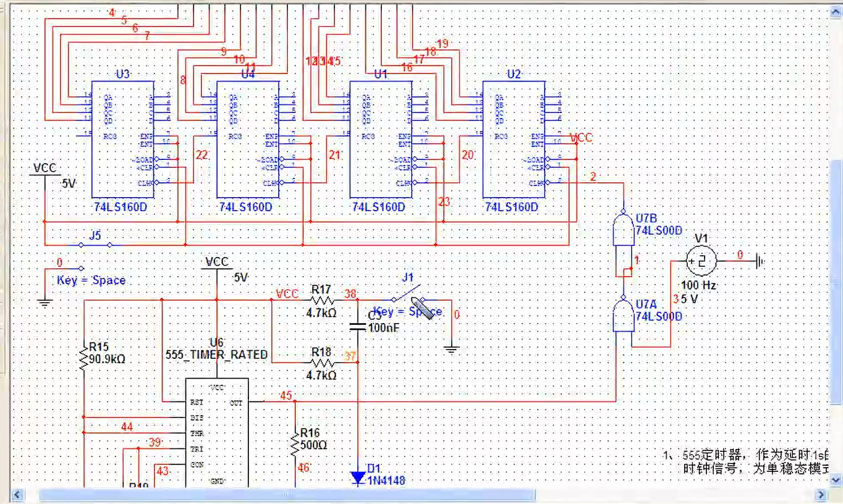Screen dimensions: 843x504
Task: Click the ground symbol right of V1
Action: [x=760, y=261]
